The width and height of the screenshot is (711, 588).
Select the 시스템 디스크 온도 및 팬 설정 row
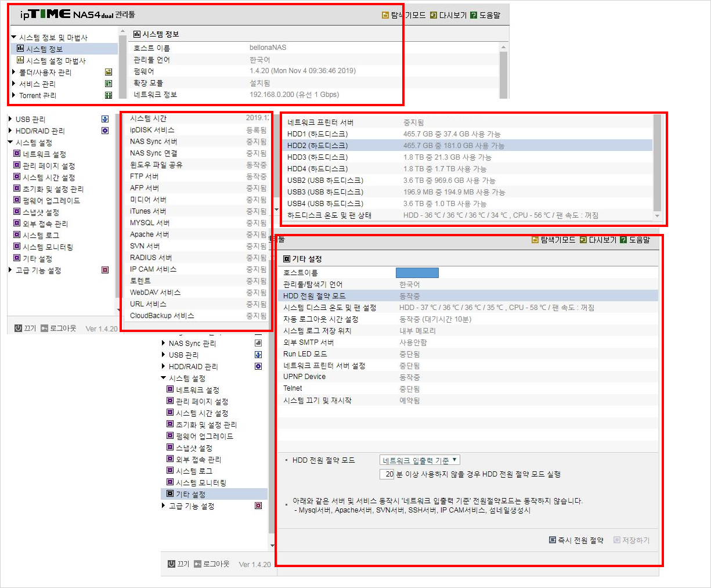coord(468,308)
